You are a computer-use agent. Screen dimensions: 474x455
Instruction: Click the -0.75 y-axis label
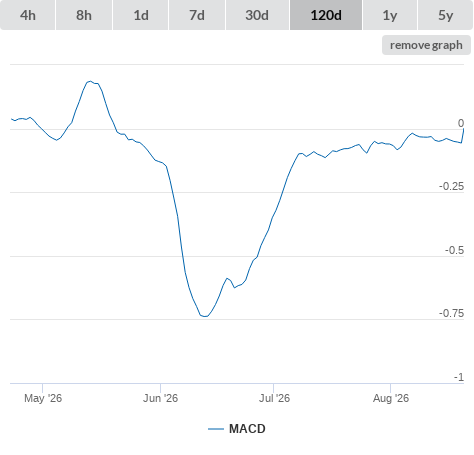coord(451,313)
